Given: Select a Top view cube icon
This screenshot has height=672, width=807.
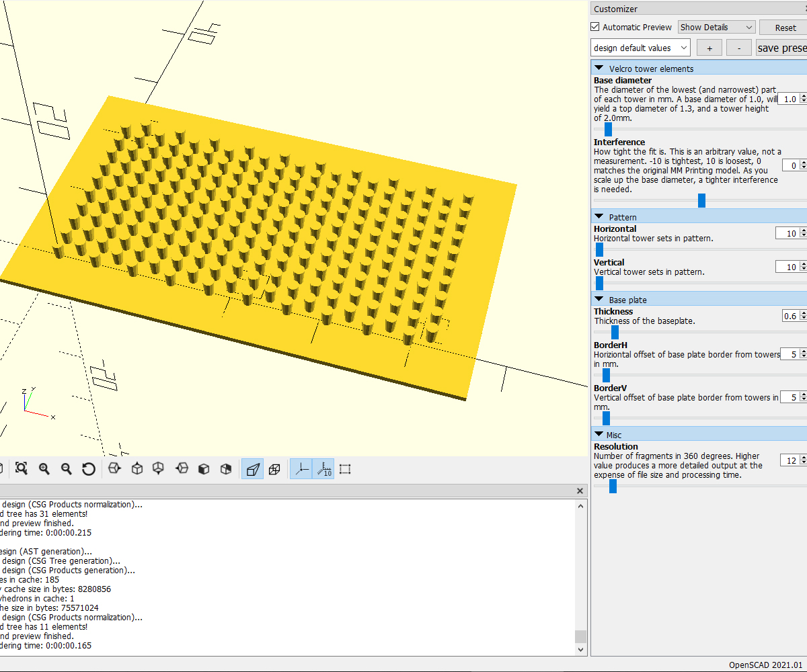Looking at the screenshot, I should 137,468.
